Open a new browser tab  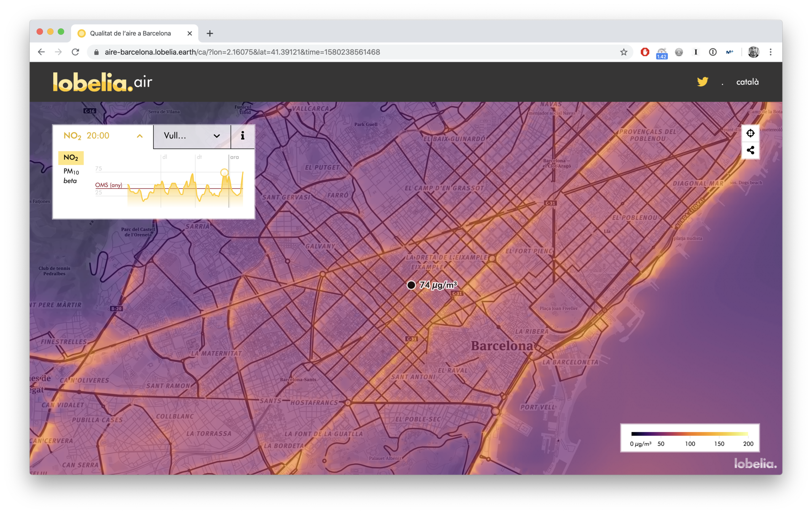tap(210, 34)
